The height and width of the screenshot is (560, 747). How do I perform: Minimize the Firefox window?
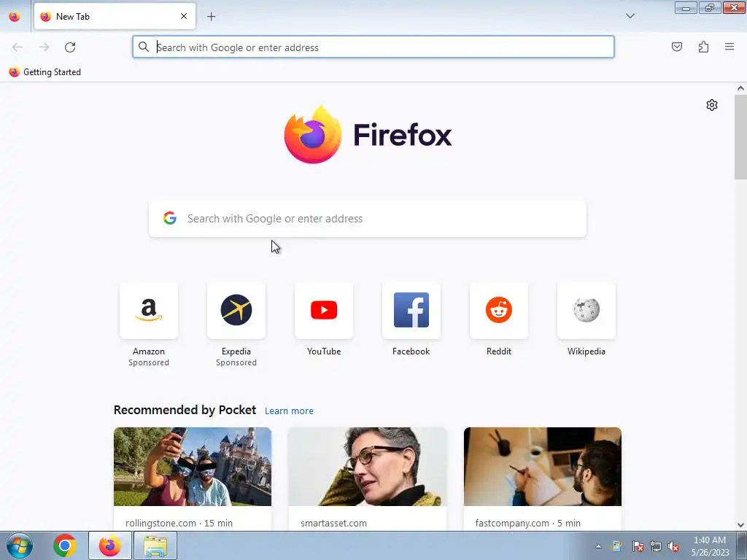coord(686,7)
